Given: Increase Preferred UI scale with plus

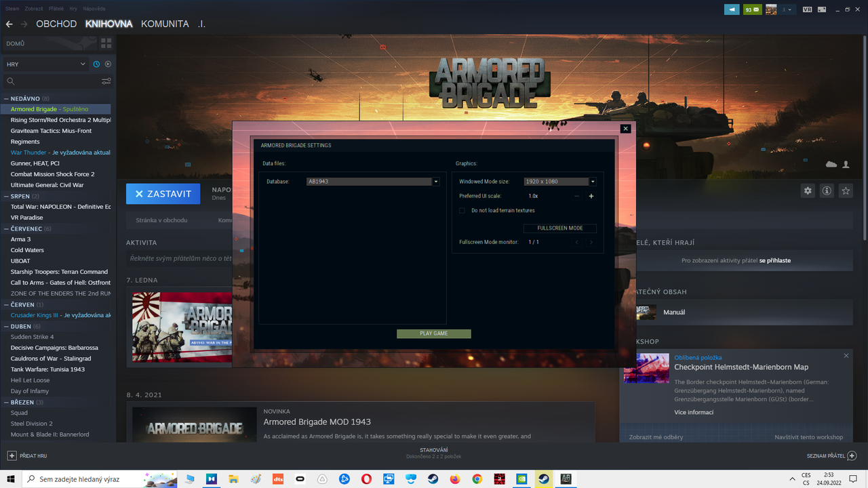Looking at the screenshot, I should point(591,196).
